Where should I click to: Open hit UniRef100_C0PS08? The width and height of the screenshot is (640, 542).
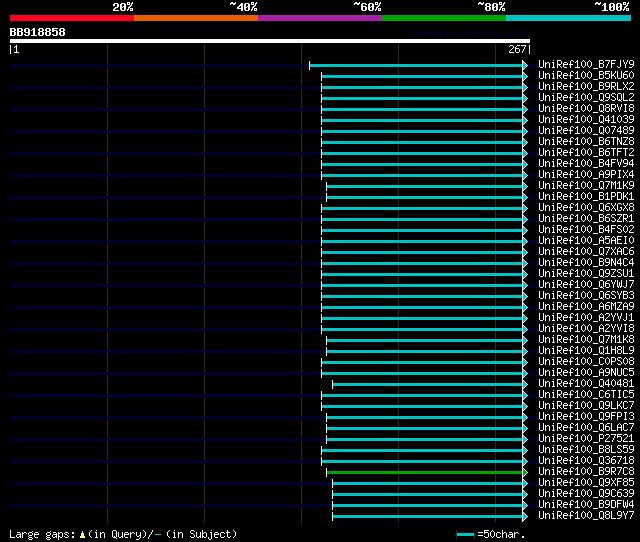pyautogui.click(x=586, y=362)
